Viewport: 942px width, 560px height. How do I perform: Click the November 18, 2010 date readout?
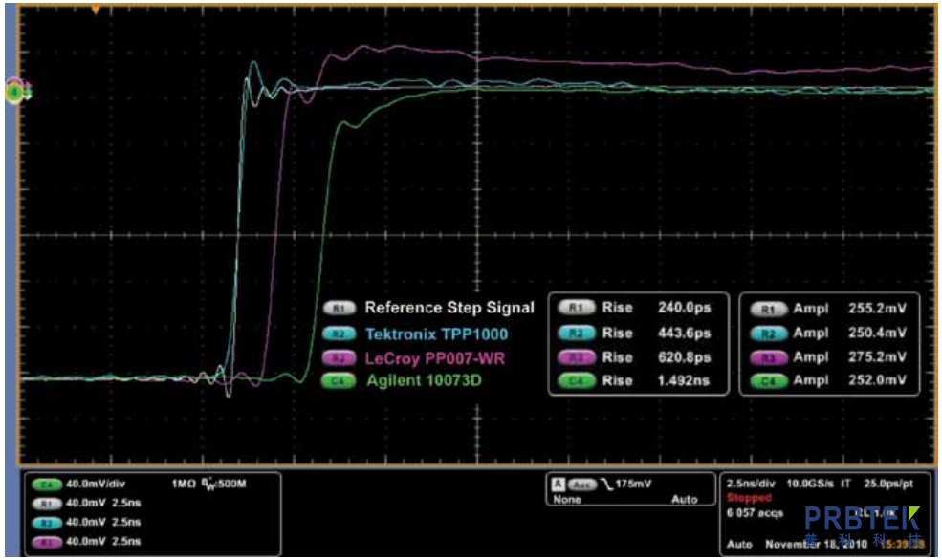(816, 545)
